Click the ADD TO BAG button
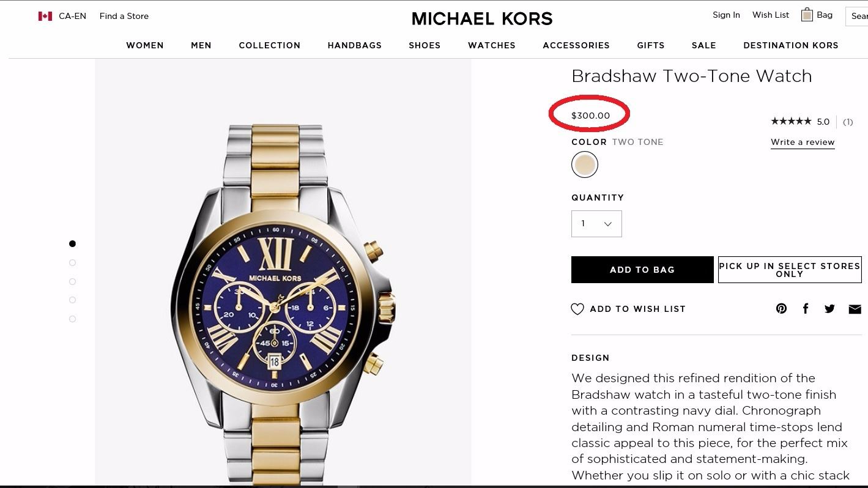This screenshot has height=488, width=868. pyautogui.click(x=642, y=270)
